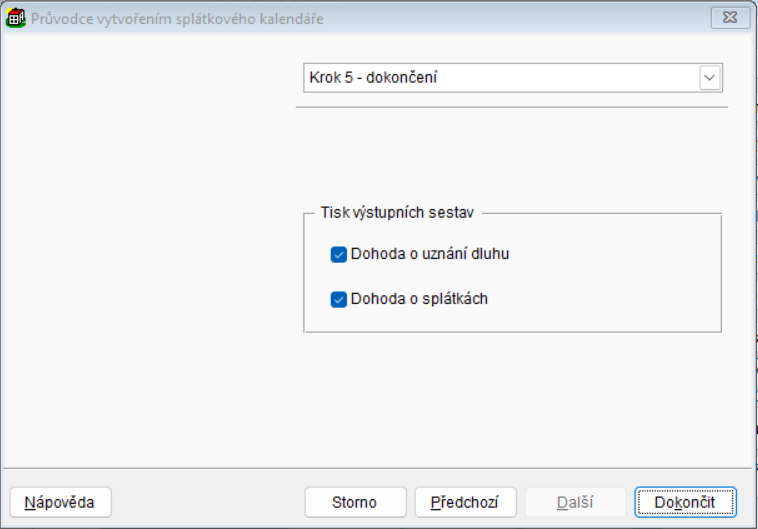This screenshot has width=758, height=529.
Task: Expand the step dropdown arrow
Action: (x=710, y=78)
